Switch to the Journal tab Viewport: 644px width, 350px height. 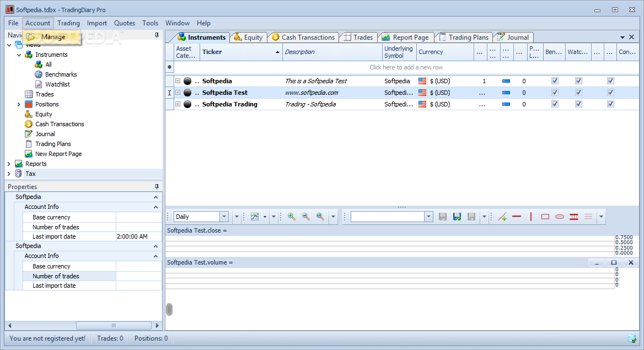click(x=513, y=37)
